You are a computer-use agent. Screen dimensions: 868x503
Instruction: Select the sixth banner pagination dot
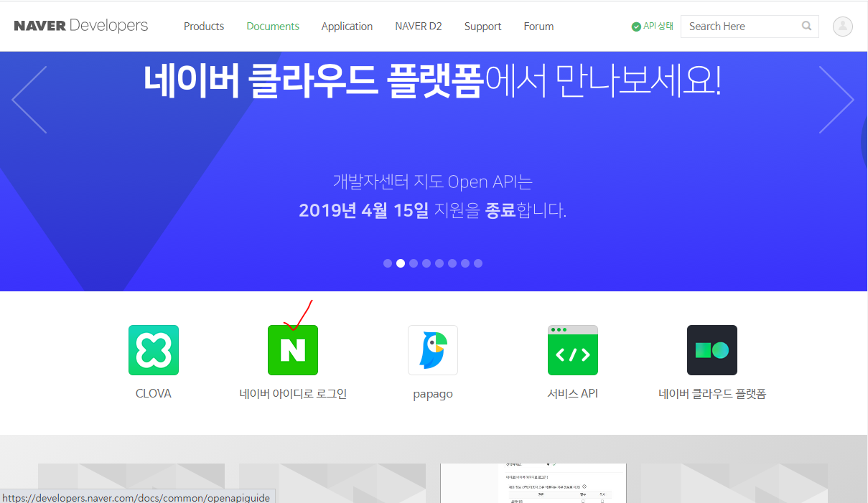(452, 263)
